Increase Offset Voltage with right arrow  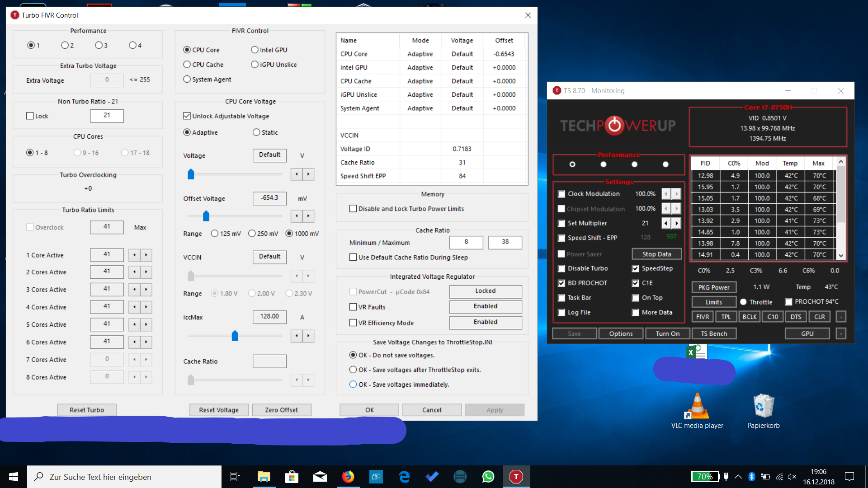[308, 216]
